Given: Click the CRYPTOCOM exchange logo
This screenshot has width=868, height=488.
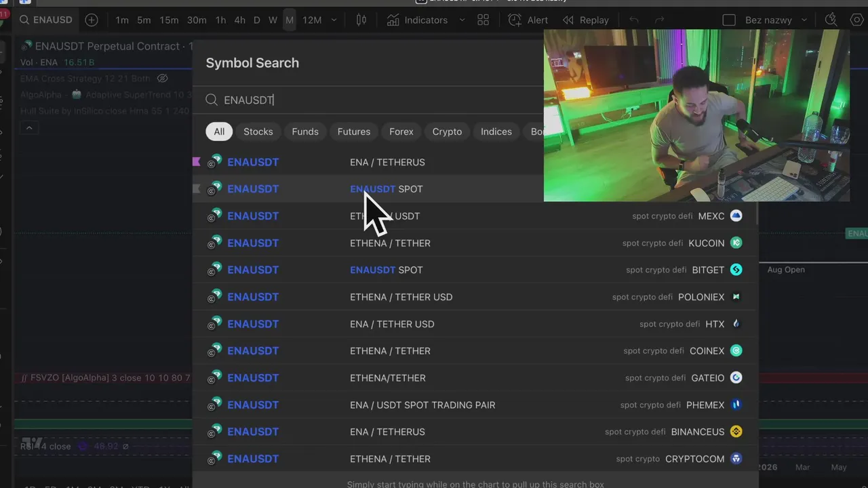Looking at the screenshot, I should coord(736,459).
